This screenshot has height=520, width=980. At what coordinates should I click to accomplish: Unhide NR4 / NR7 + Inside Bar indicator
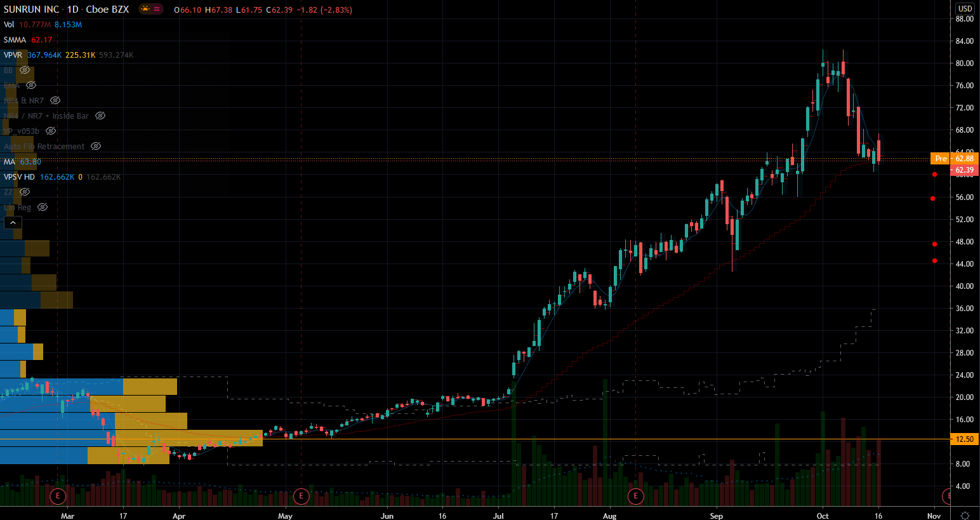click(100, 116)
